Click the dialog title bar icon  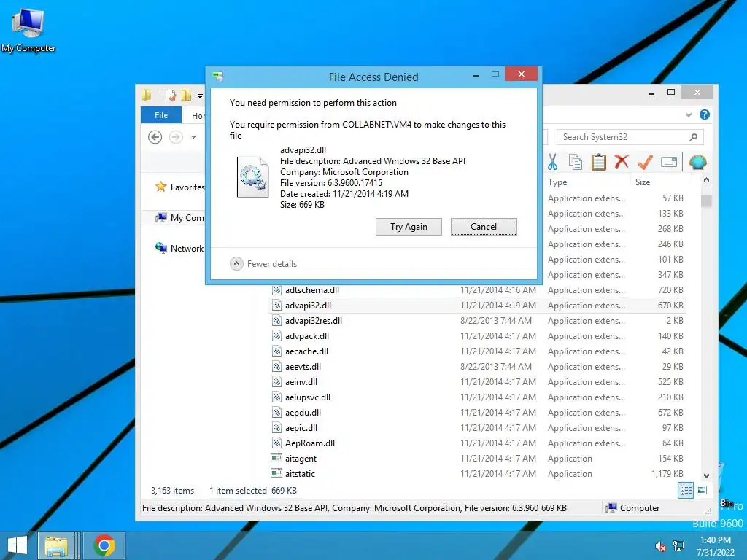[218, 76]
